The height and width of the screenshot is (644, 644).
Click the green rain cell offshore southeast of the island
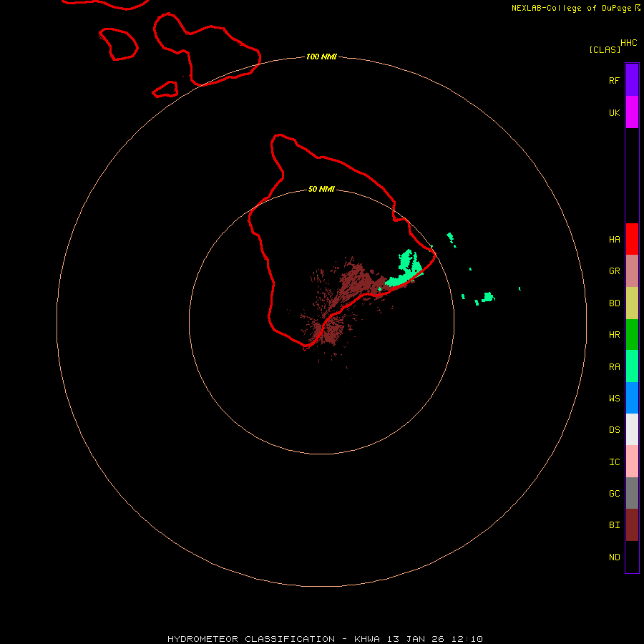tap(487, 297)
